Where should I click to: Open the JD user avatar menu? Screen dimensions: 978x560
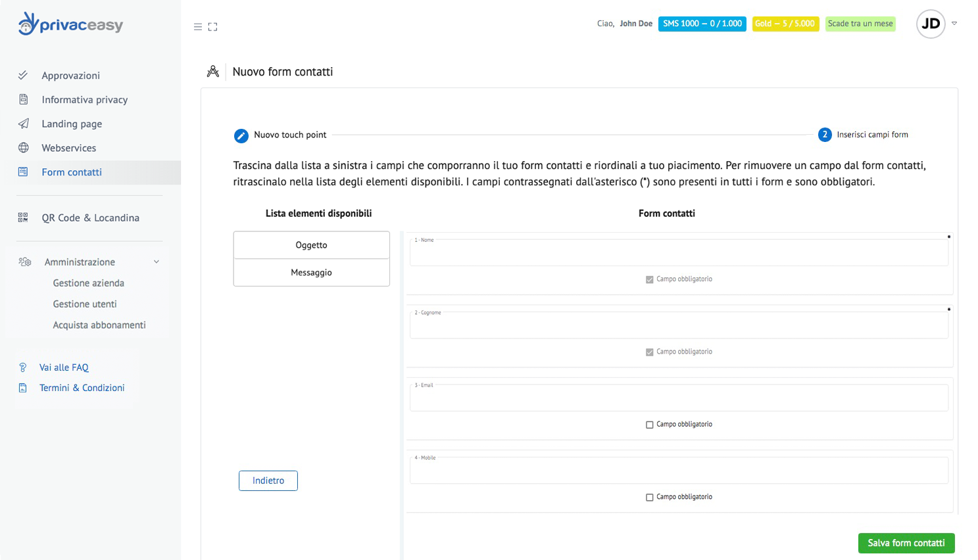point(931,24)
